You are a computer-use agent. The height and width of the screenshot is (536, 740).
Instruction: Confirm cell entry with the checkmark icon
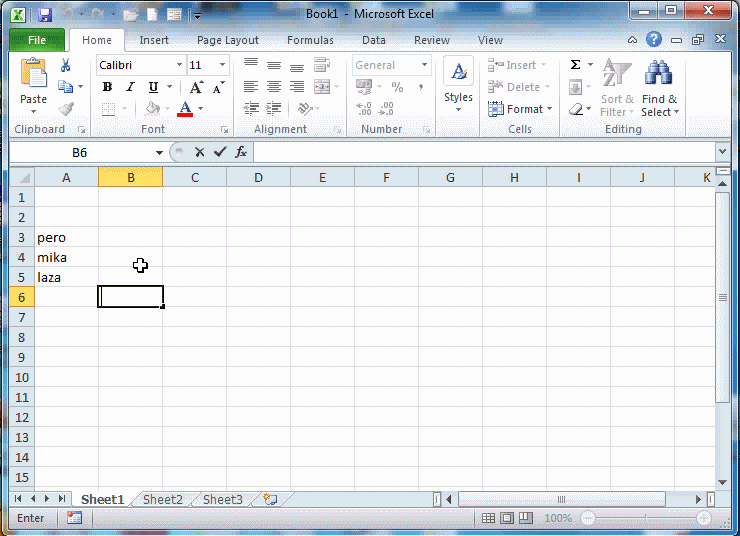(220, 152)
